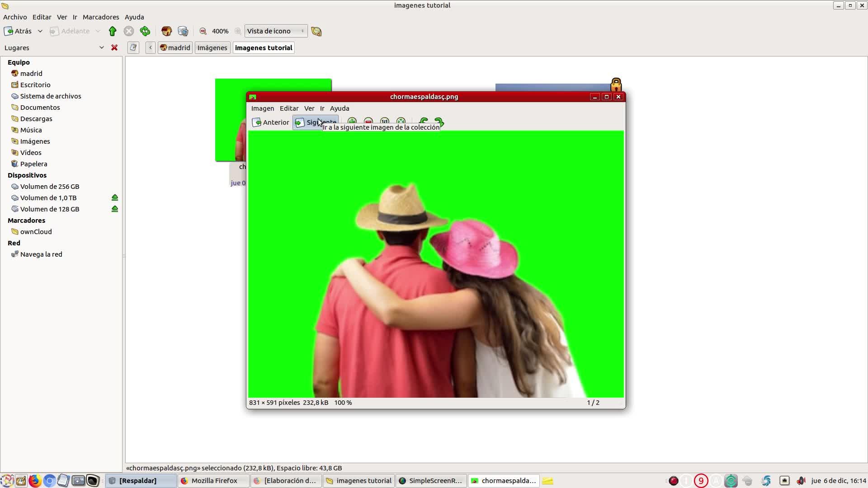Toggle location text entry edit button

133,47
